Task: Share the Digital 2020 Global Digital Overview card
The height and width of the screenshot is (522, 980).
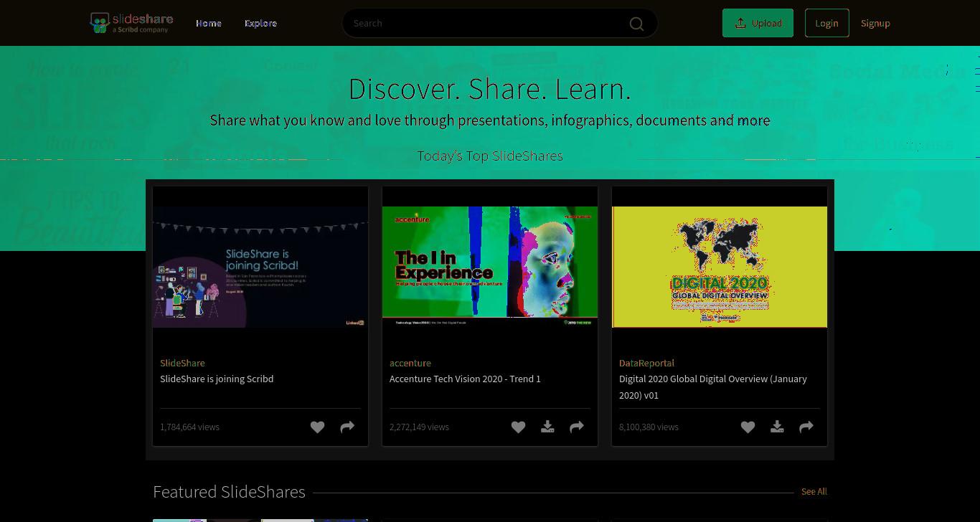Action: pyautogui.click(x=806, y=427)
